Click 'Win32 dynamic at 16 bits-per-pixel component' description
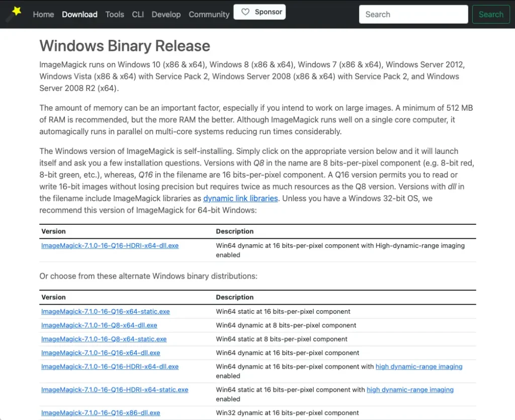Screen dimensions: 515x420 [x=287, y=413]
